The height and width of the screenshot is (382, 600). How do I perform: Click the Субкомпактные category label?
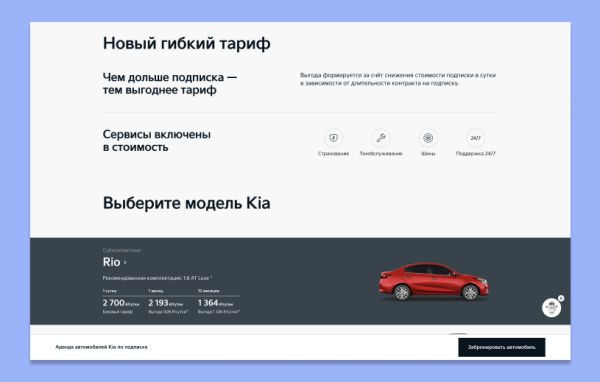point(122,250)
